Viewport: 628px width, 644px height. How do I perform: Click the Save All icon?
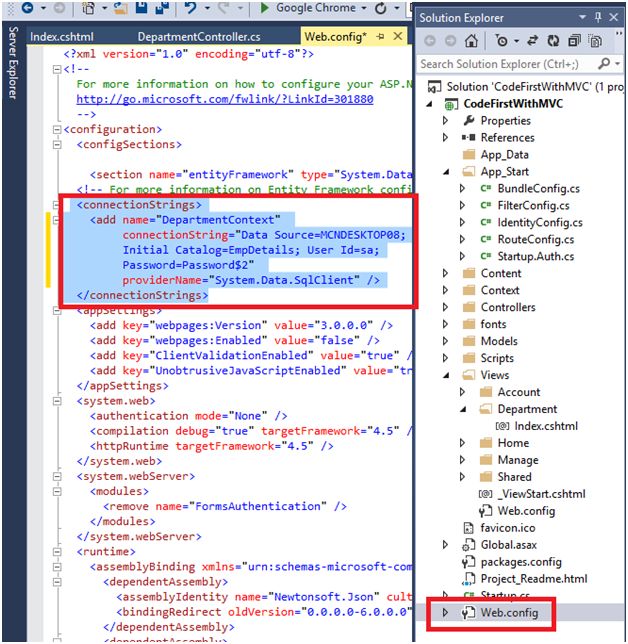[162, 7]
